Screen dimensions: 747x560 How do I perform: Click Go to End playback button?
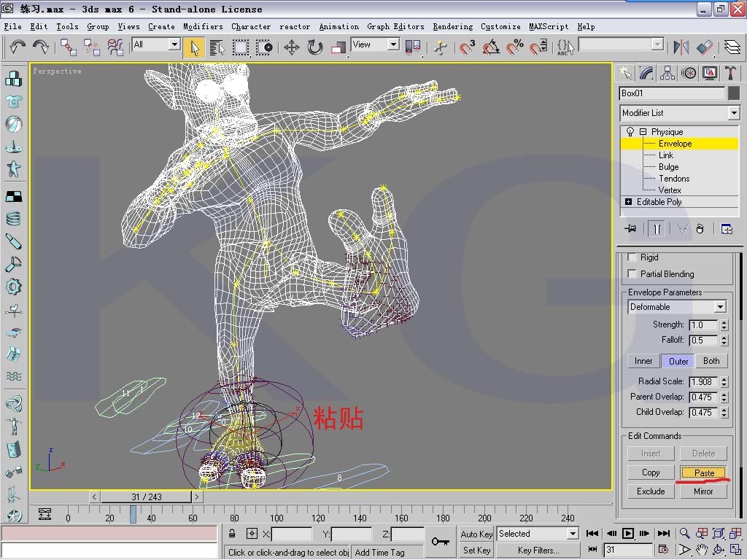point(664,534)
